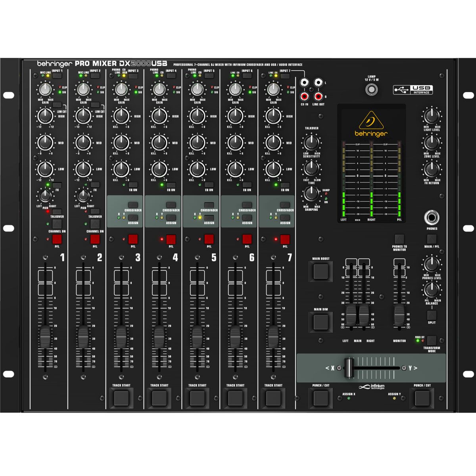
Task: Toggle channel 1 TALKOVER switch
Action: point(57,211)
